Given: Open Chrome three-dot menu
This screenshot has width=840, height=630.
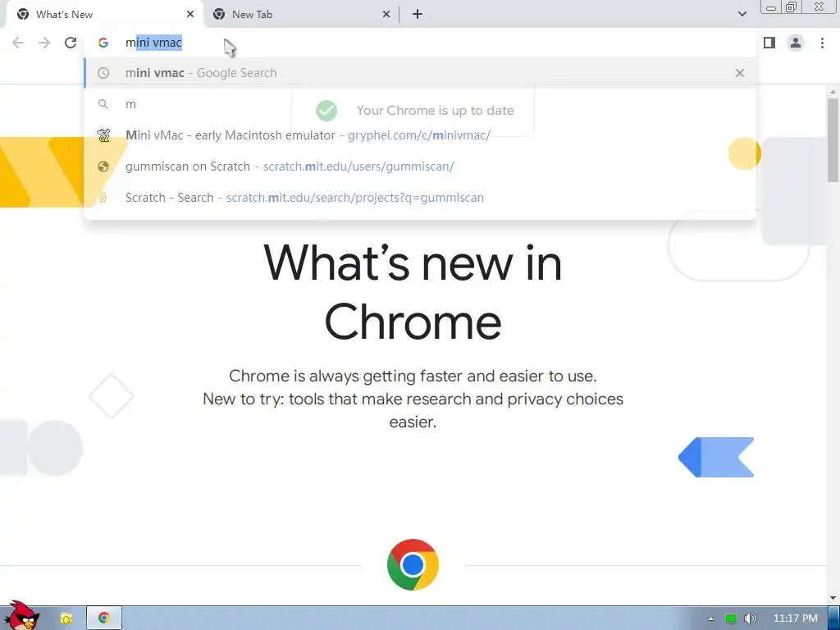Looking at the screenshot, I should point(822,43).
